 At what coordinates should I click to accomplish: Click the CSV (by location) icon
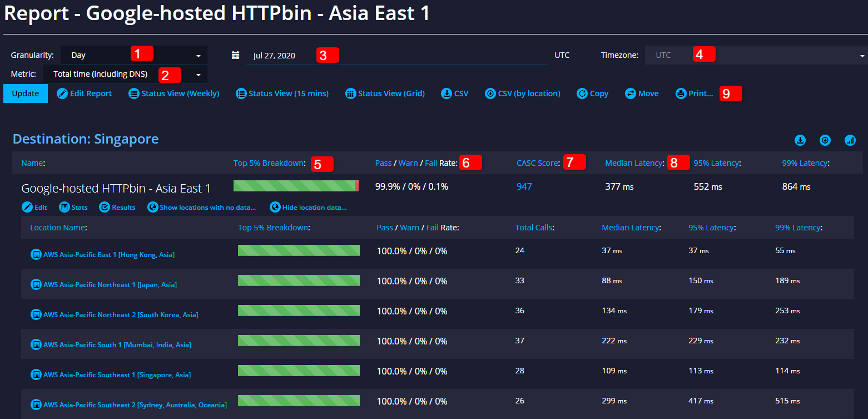490,93
